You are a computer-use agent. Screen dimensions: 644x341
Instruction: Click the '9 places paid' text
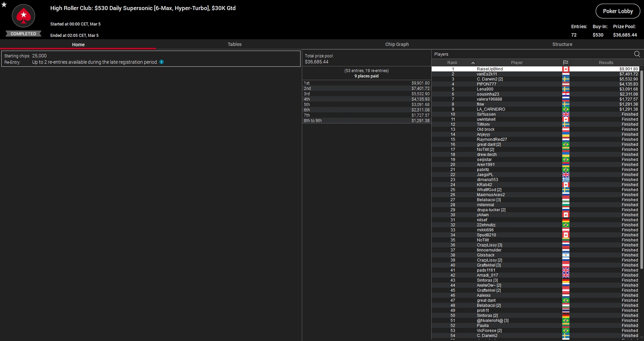(x=366, y=76)
